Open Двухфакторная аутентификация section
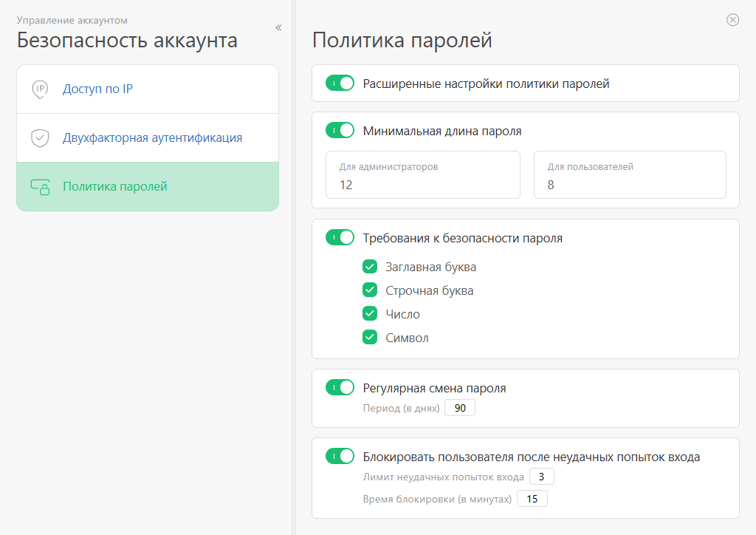756x535 pixels. [x=152, y=138]
